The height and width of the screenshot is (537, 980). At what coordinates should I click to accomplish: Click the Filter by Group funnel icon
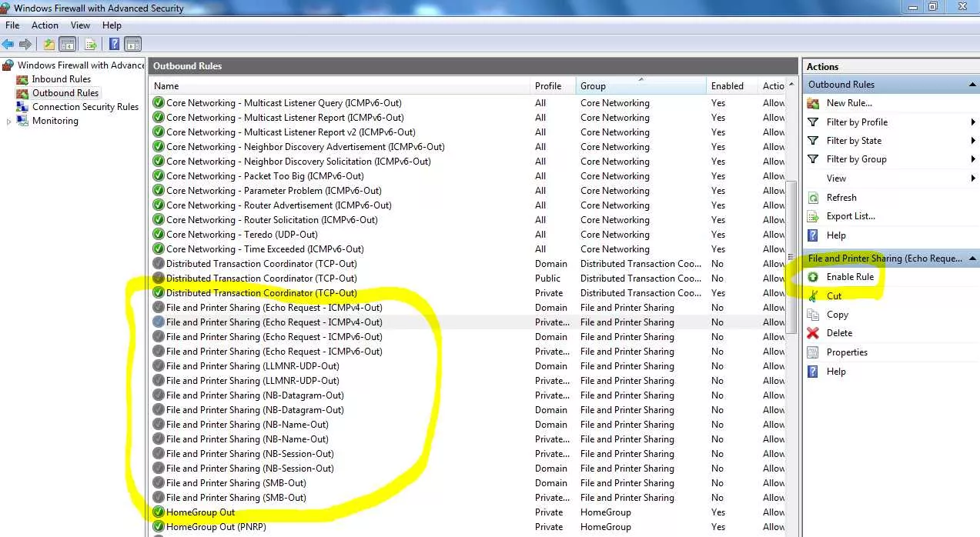pyautogui.click(x=812, y=158)
